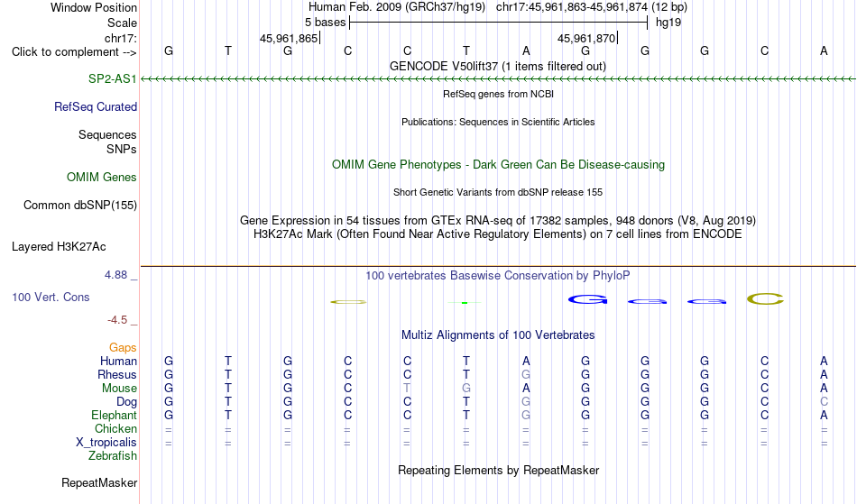Select the Human species row label
Viewport: 857px width, 504px height.
(x=118, y=362)
